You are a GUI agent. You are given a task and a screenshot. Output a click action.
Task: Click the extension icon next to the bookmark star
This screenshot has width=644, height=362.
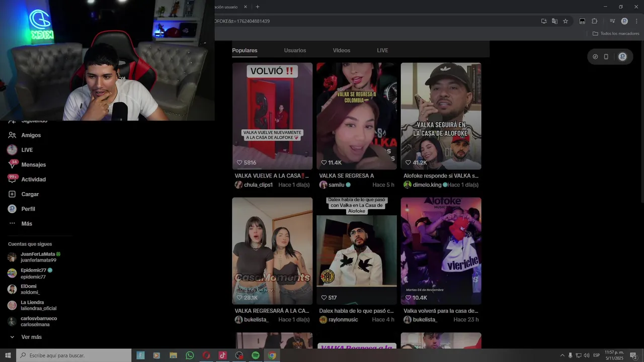pos(582,21)
